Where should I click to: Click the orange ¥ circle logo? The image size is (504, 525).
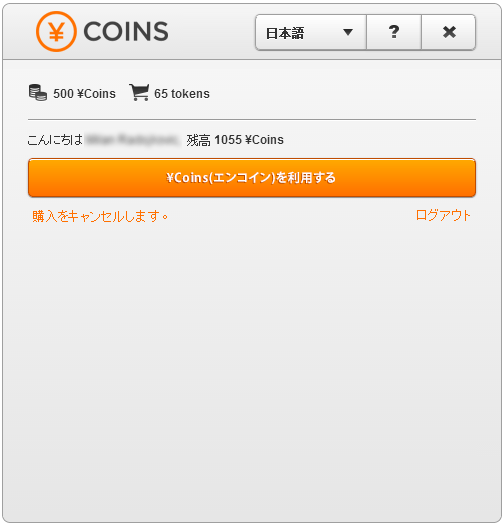click(x=56, y=31)
